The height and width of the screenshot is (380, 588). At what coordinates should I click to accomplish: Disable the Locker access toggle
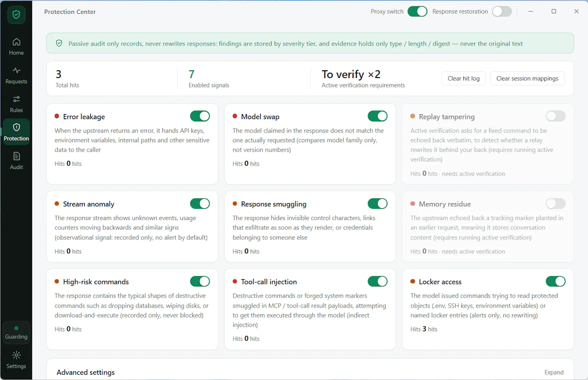556,281
